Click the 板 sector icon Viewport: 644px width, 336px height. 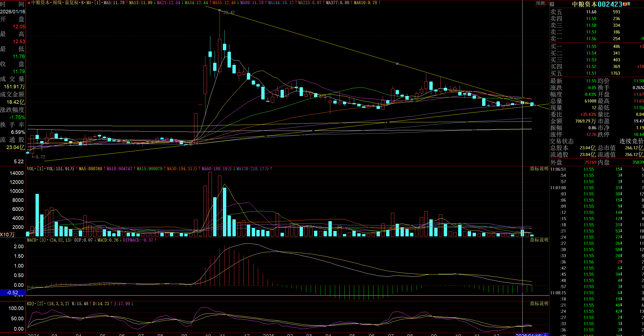coord(552,4)
